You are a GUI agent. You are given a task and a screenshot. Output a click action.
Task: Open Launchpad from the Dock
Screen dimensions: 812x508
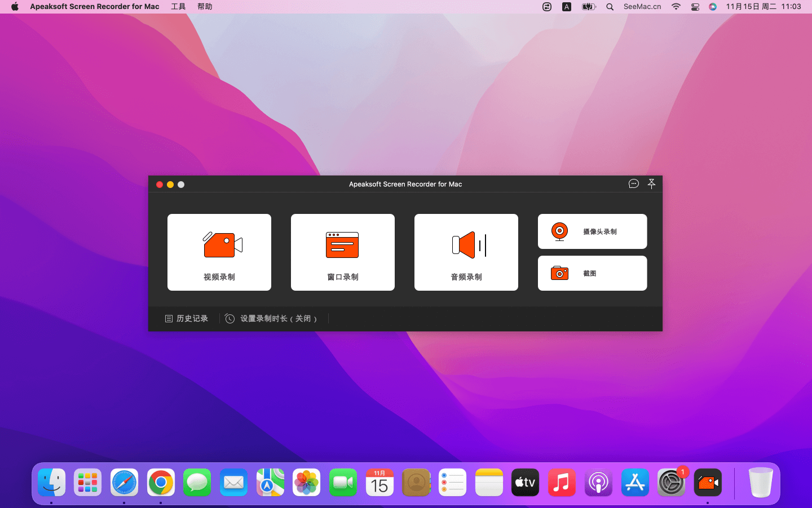[87, 483]
